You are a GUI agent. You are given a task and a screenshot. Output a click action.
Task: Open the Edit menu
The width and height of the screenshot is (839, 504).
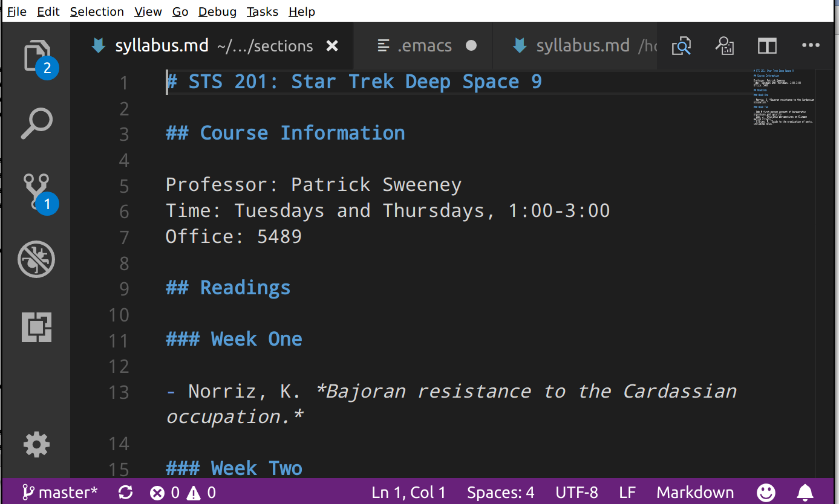[x=48, y=11]
